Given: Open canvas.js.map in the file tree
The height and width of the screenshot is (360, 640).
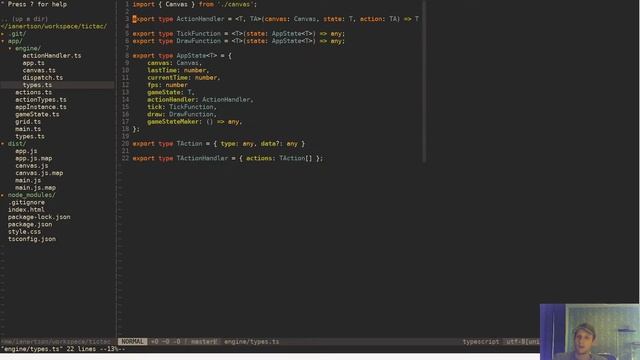Looking at the screenshot, I should tap(39, 173).
